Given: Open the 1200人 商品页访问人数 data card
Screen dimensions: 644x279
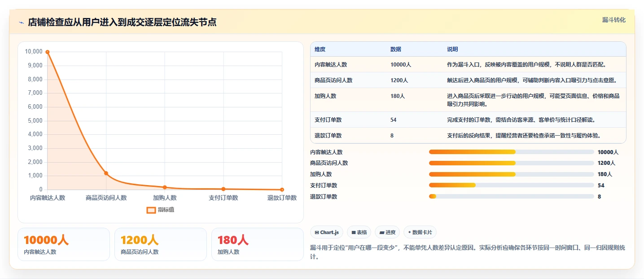Looking at the screenshot, I should pyautogui.click(x=161, y=244).
